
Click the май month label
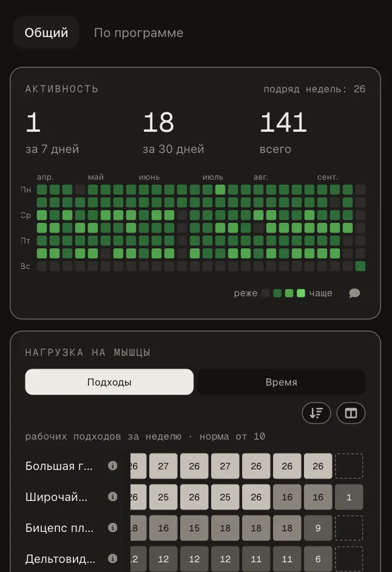(x=95, y=177)
